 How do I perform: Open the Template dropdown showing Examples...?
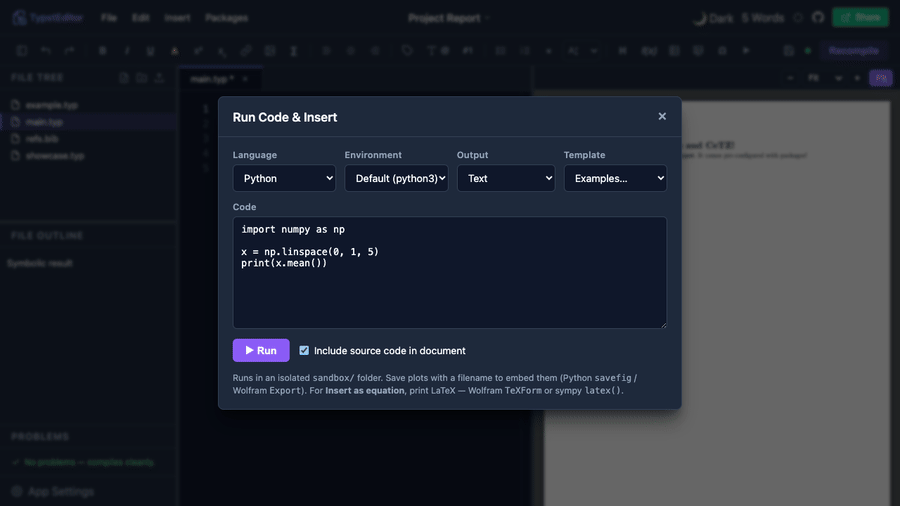615,178
